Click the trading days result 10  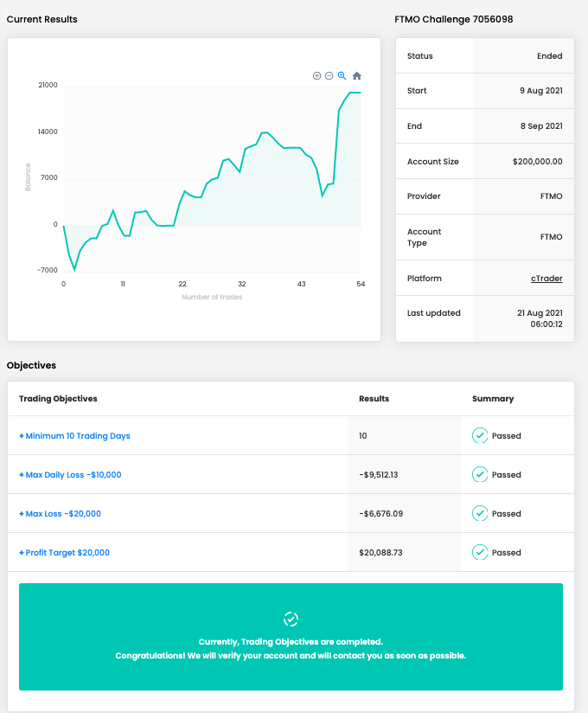pyautogui.click(x=362, y=435)
